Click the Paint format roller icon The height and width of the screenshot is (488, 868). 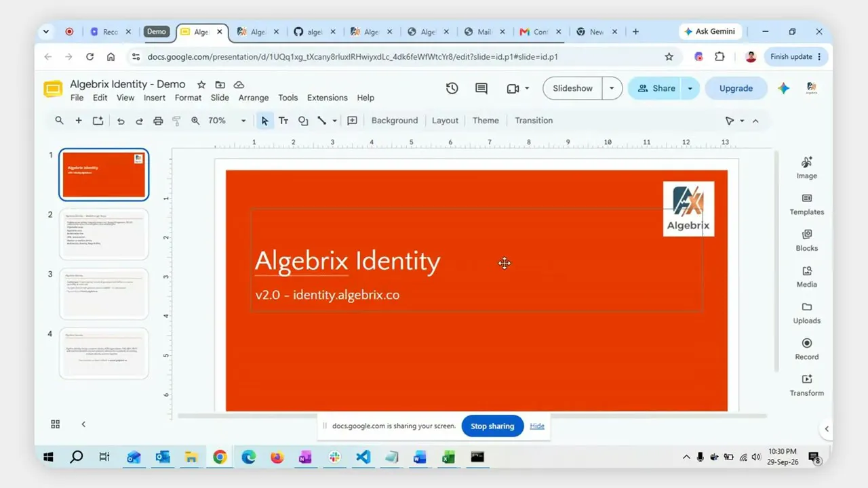pyautogui.click(x=176, y=121)
